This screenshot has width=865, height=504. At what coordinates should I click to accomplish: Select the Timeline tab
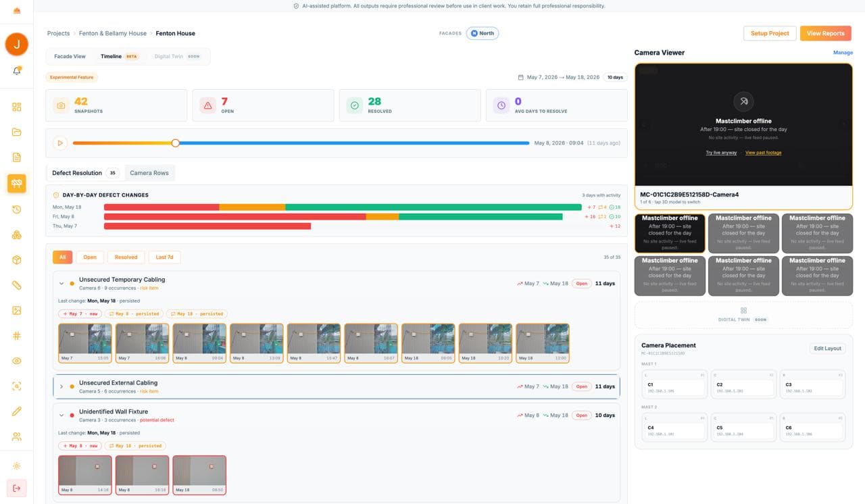[x=120, y=57]
